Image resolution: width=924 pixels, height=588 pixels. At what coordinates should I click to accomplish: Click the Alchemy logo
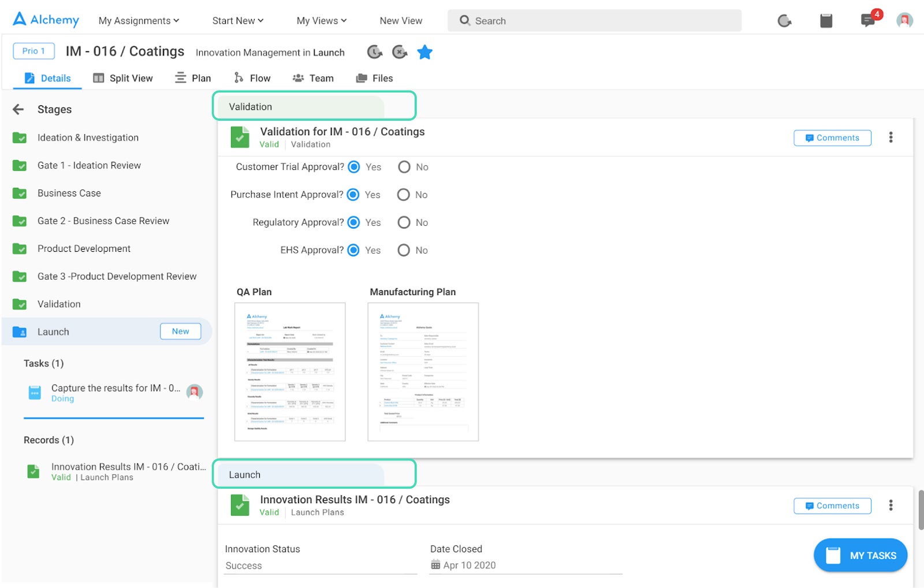coord(46,20)
